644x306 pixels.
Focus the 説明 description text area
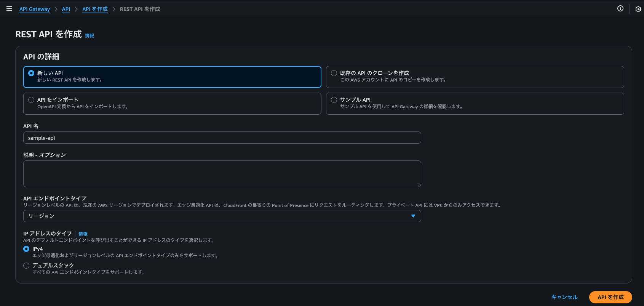click(222, 174)
